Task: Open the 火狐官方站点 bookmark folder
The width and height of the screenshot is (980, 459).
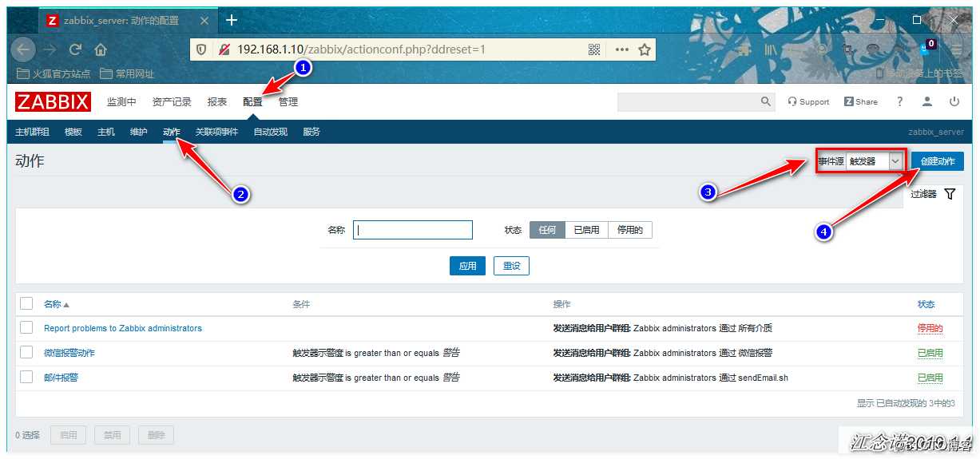Action: tap(54, 73)
